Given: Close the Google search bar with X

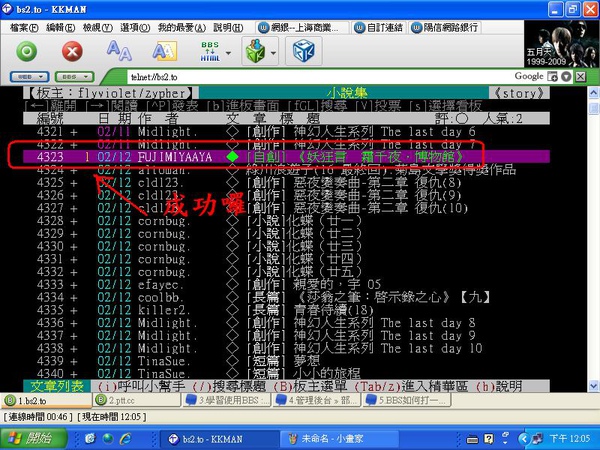Looking at the screenshot, I should tap(580, 77).
